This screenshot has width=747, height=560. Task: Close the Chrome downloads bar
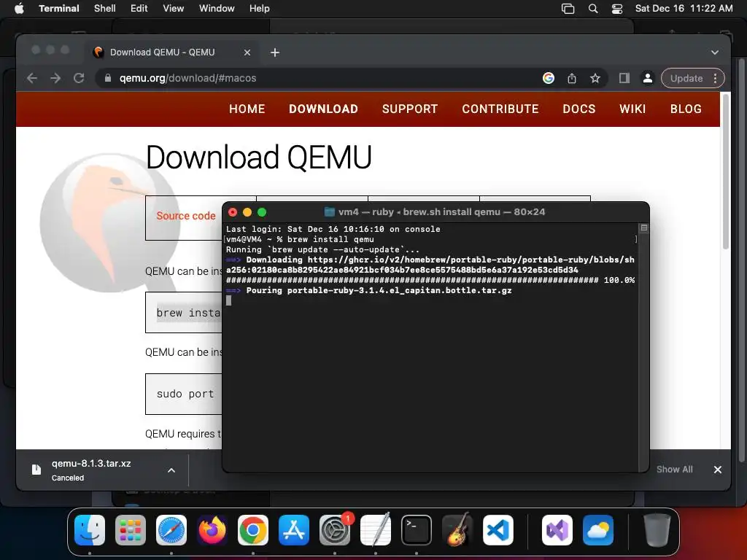pos(718,470)
